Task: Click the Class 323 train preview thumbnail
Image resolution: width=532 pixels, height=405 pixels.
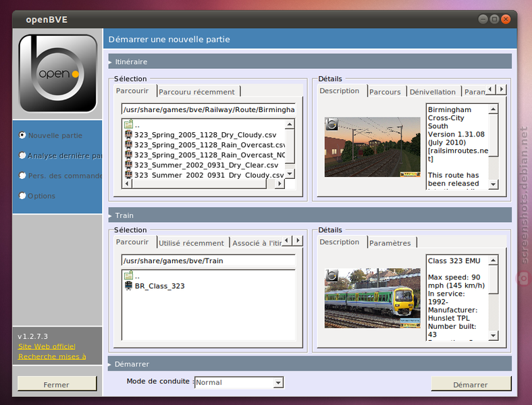Action: (x=372, y=298)
